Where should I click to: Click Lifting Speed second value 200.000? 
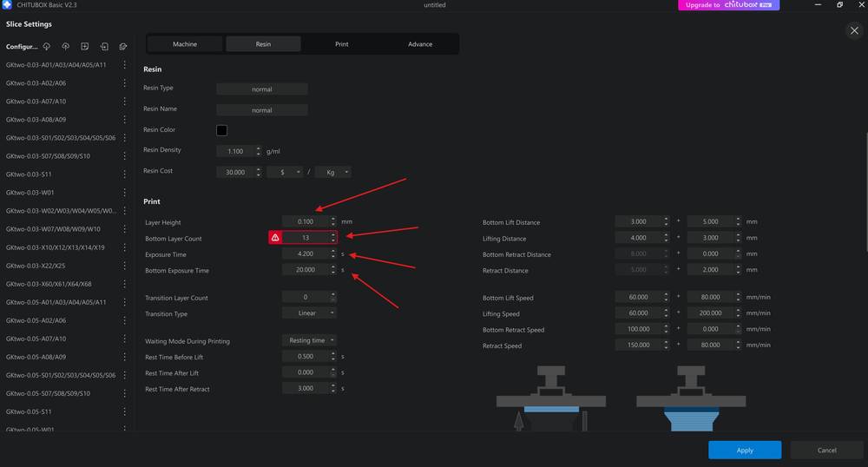[711, 313]
